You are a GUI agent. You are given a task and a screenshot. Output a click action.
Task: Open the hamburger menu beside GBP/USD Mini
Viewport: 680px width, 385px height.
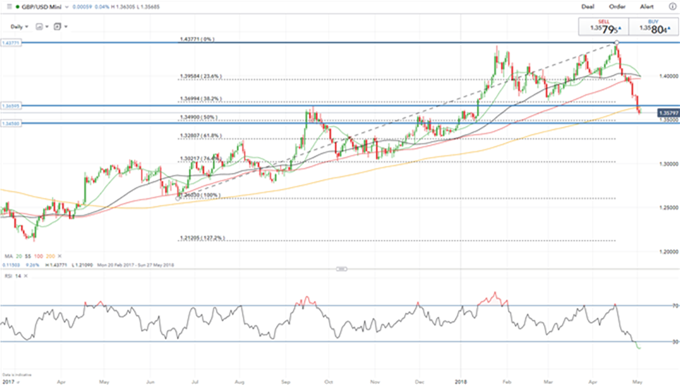[x=9, y=7]
